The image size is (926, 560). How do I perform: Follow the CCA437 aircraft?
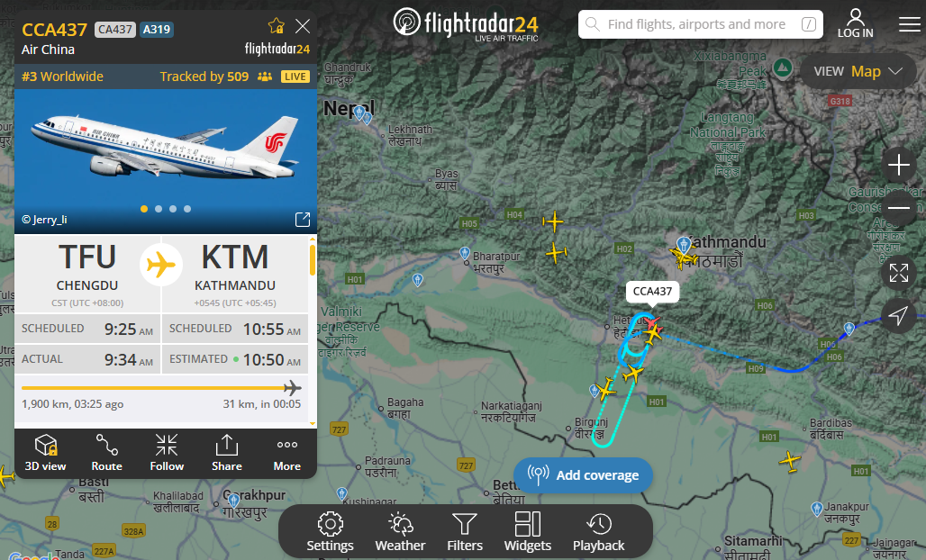pyautogui.click(x=168, y=453)
